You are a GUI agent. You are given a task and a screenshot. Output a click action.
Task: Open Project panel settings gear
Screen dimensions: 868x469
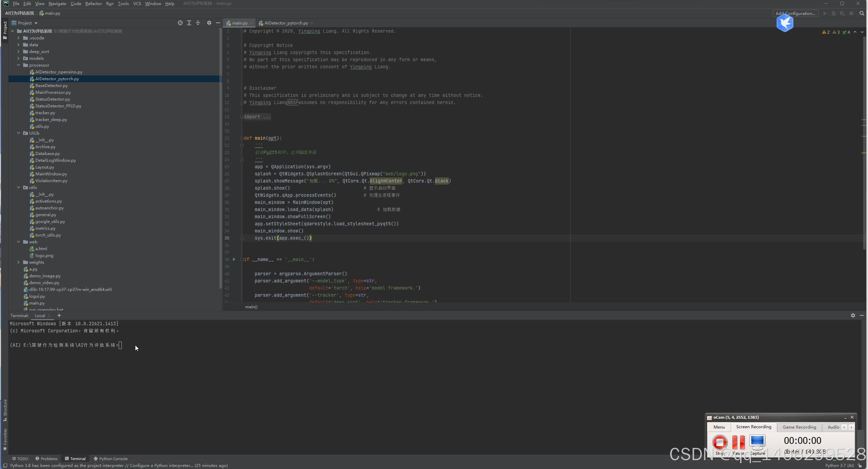tap(209, 23)
